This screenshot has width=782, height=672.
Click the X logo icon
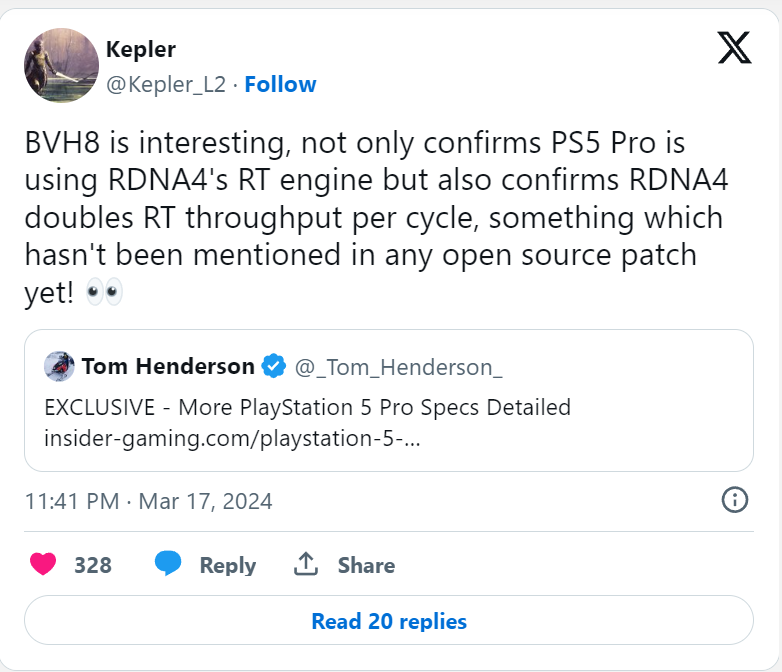[734, 48]
